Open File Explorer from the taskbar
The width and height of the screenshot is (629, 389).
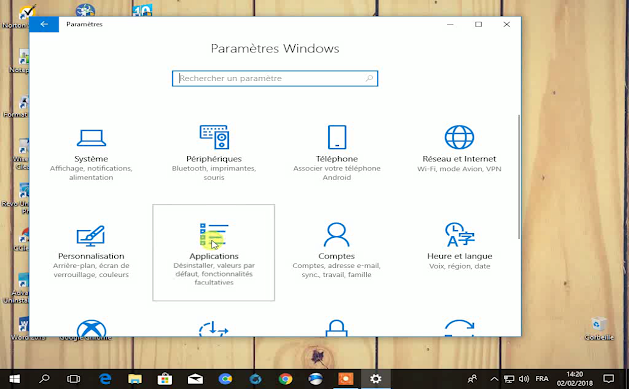(135, 379)
